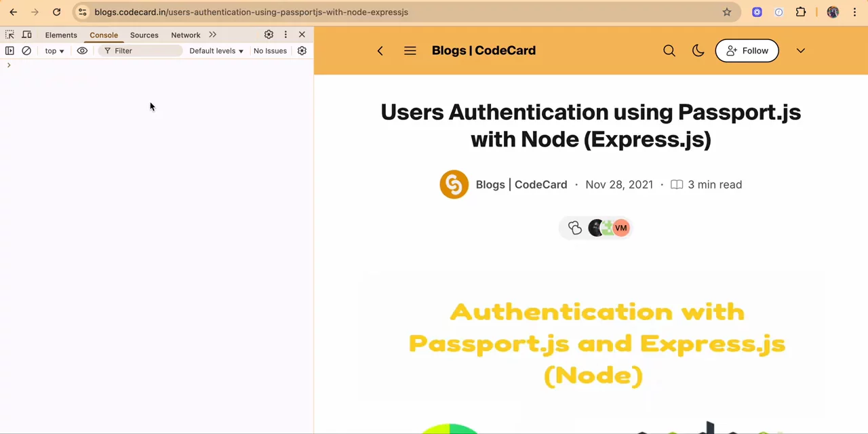
Task: Open the top JavaScript context dropdown
Action: pyautogui.click(x=54, y=51)
